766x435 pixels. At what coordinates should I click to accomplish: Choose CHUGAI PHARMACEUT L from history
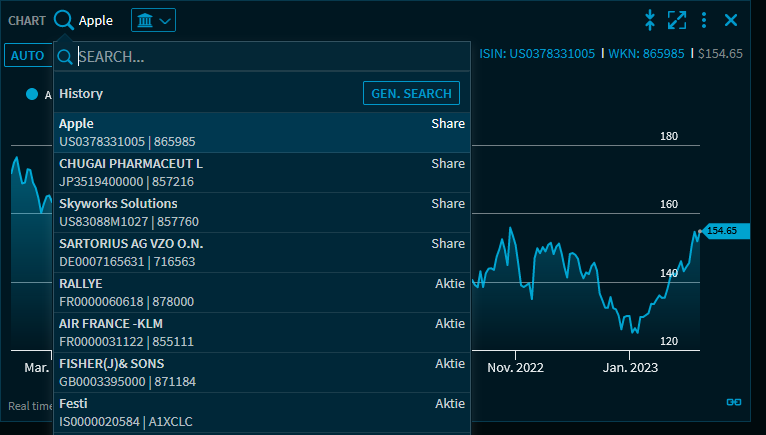(x=261, y=173)
